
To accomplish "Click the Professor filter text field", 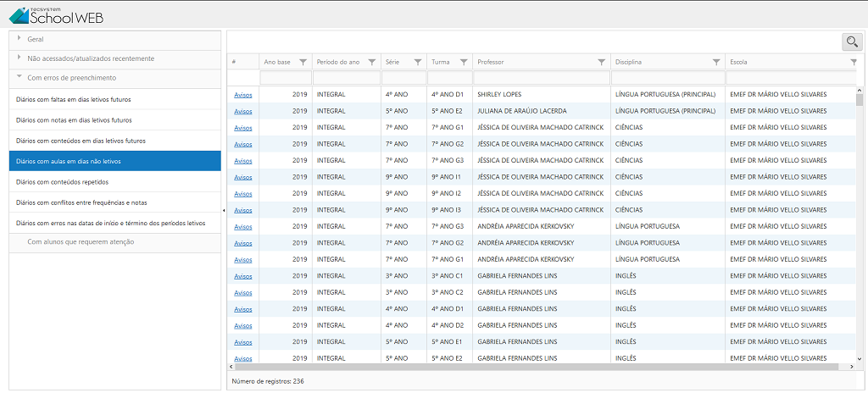I will click(x=541, y=78).
